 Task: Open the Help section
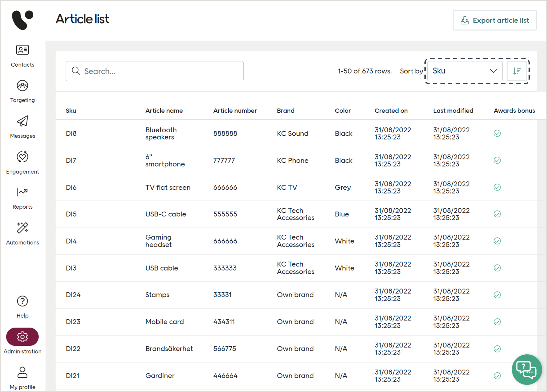pos(22,301)
